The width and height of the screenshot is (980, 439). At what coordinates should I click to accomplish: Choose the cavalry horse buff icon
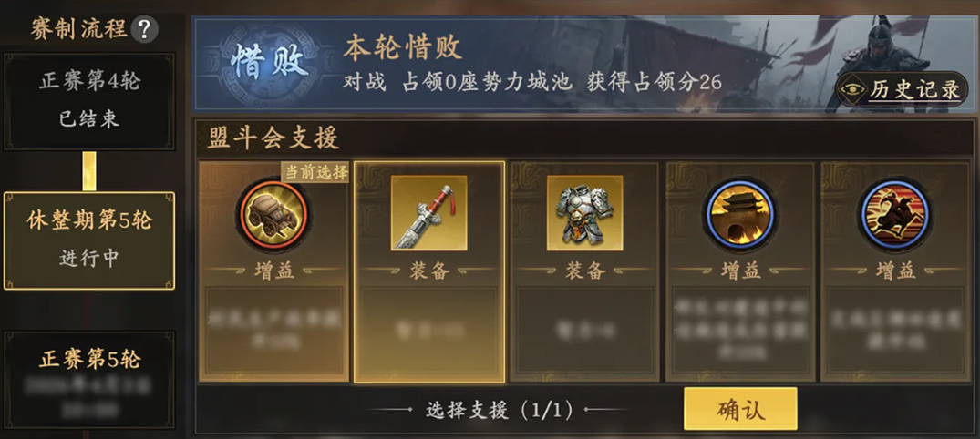[894, 214]
